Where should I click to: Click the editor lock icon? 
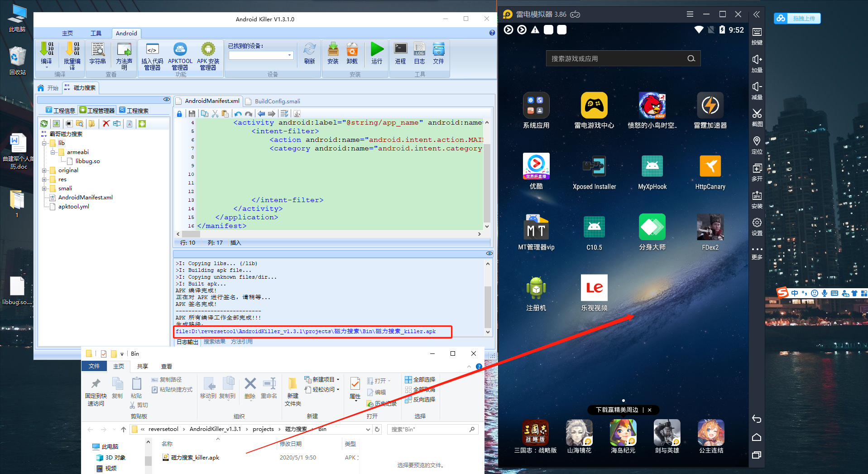click(x=179, y=114)
